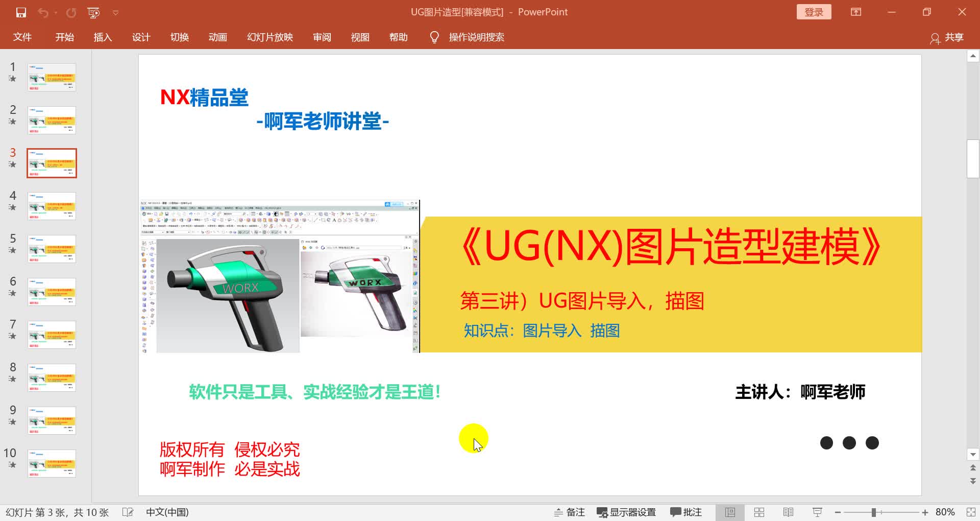980x521 pixels.
Task: Click the 主讲人：啊军老师 text
Action: pos(800,392)
